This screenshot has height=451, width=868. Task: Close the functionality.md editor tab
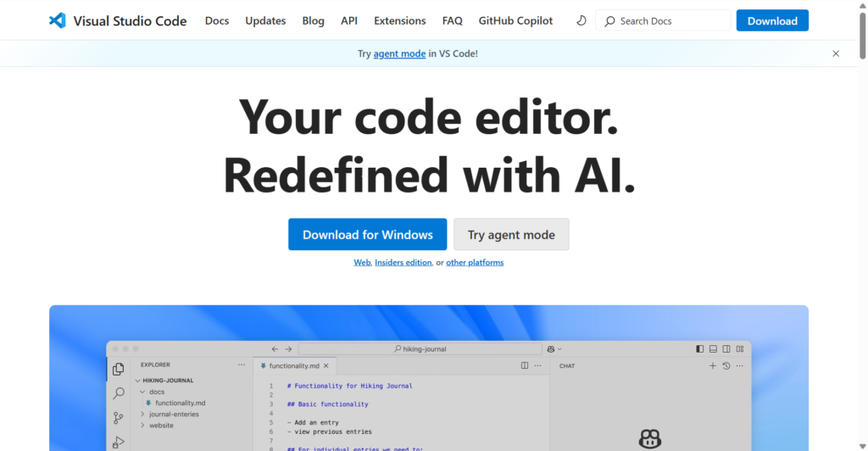326,365
